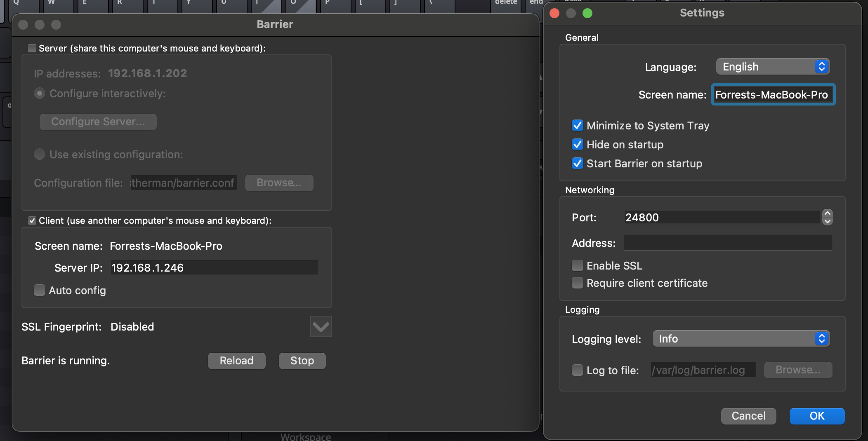868x441 pixels.
Task: Tick Require client certificate checkbox
Action: point(578,283)
